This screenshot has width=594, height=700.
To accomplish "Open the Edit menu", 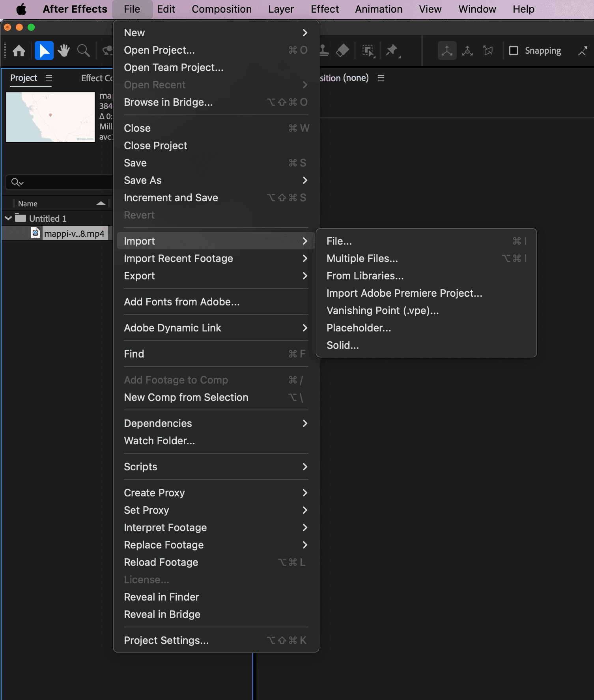I will click(166, 9).
